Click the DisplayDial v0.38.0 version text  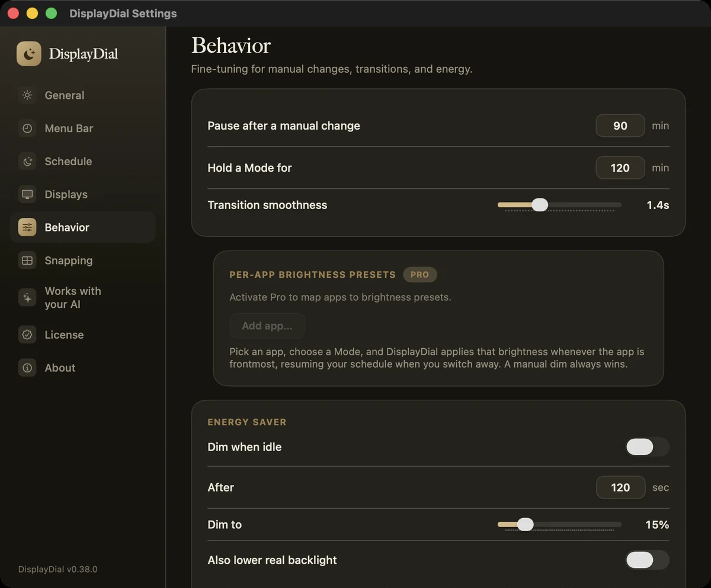coord(57,569)
